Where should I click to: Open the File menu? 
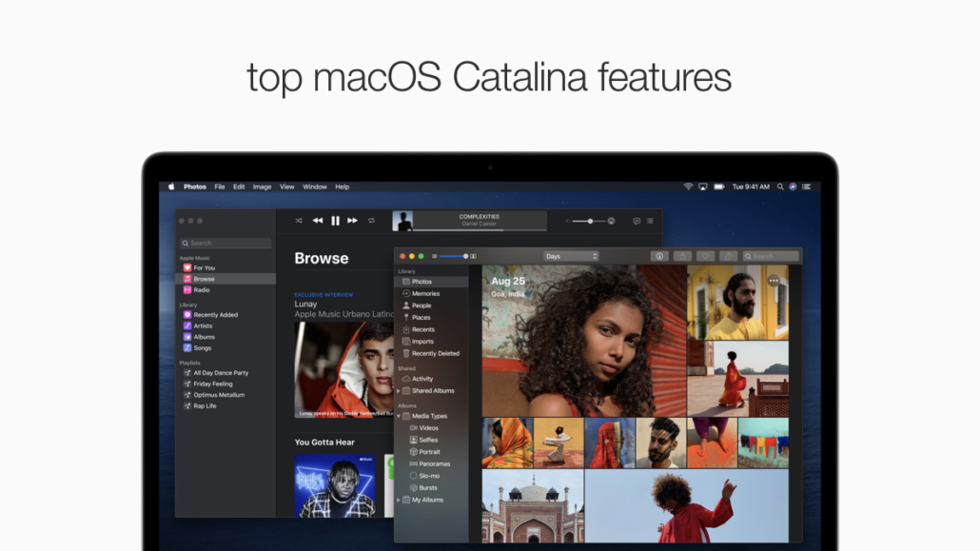click(x=220, y=187)
